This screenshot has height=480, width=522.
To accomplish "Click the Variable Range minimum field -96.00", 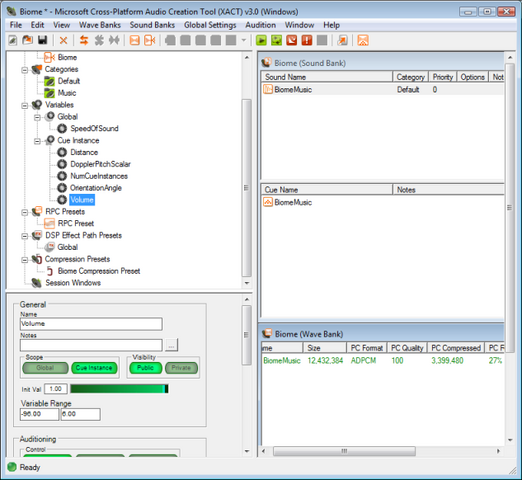I will pos(39,414).
